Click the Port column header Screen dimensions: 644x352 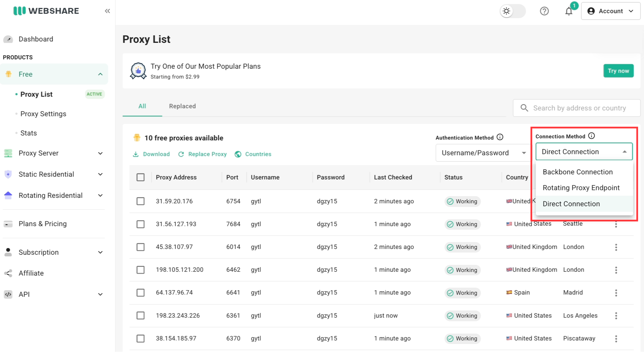[x=232, y=177]
